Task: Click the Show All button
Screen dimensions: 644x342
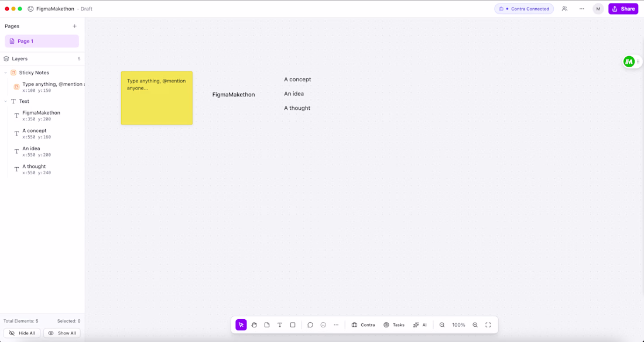Action: click(x=62, y=333)
